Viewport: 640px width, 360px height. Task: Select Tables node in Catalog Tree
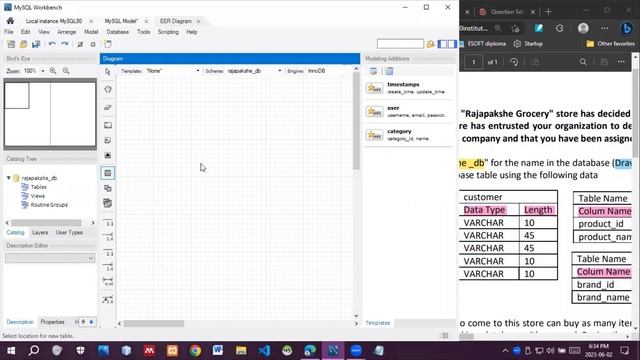38,187
